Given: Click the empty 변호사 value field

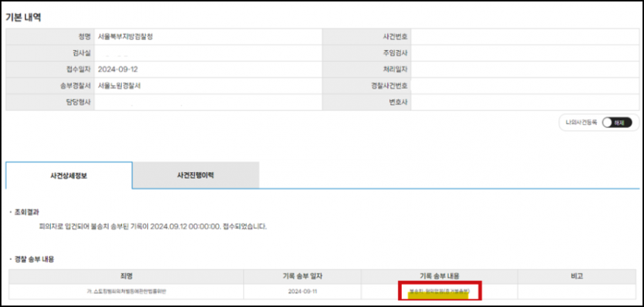Looking at the screenshot, I should tap(525, 103).
